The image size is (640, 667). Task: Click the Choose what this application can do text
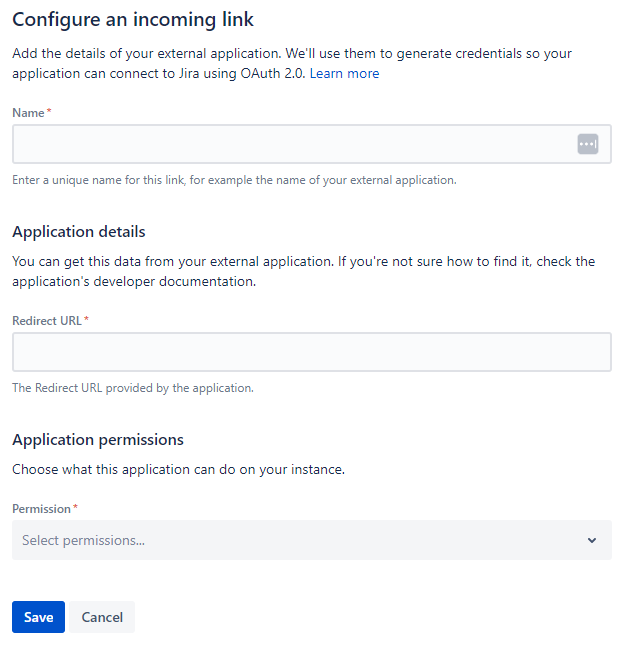pos(179,470)
